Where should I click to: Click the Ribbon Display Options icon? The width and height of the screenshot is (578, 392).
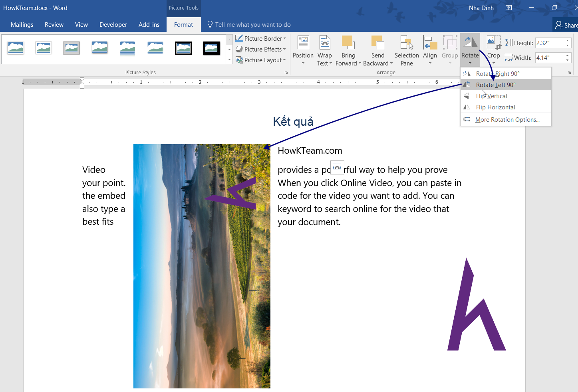click(508, 8)
